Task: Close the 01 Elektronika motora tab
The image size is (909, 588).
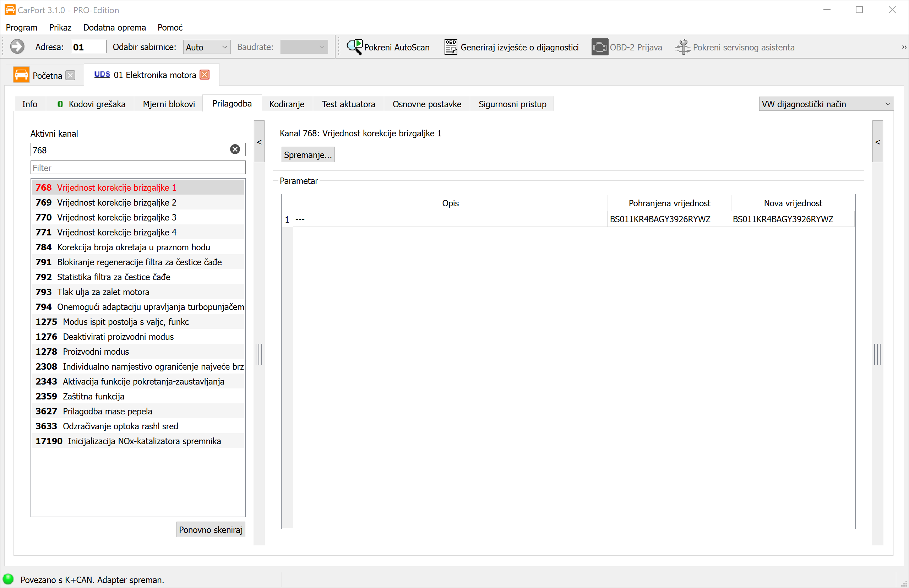Action: pos(205,75)
